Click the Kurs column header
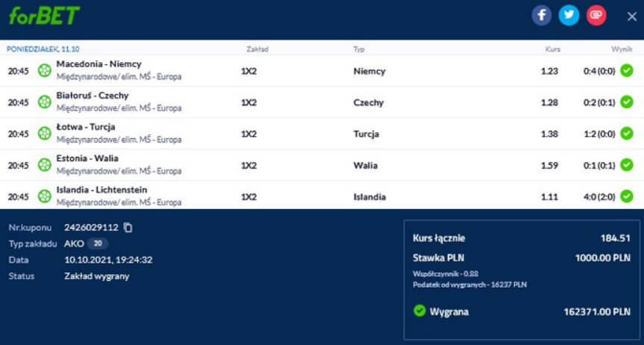Image resolution: width=644 pixels, height=345 pixels. tap(552, 49)
